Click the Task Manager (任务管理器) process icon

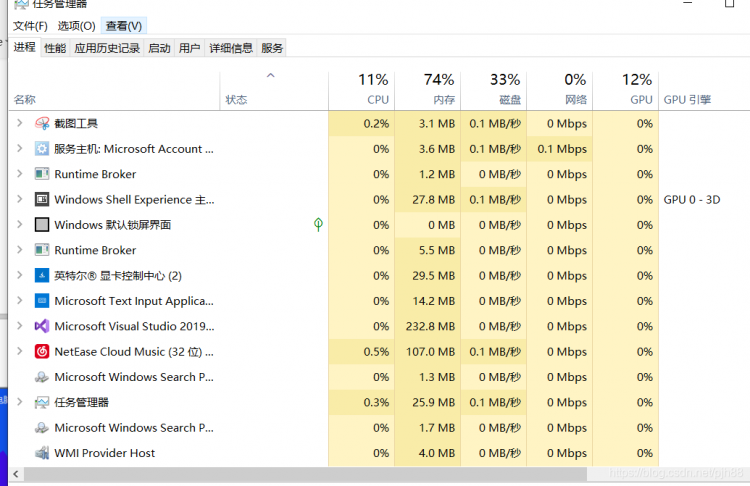[42, 402]
